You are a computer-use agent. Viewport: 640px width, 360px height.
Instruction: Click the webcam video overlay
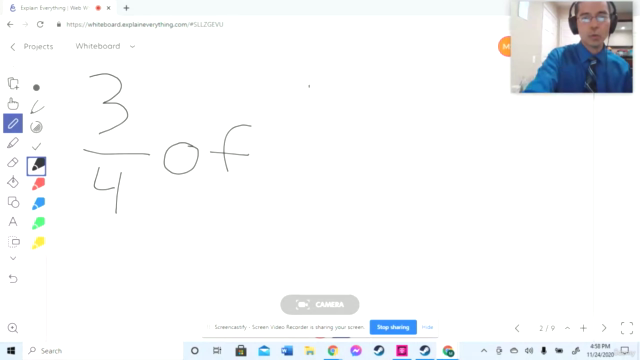572,47
